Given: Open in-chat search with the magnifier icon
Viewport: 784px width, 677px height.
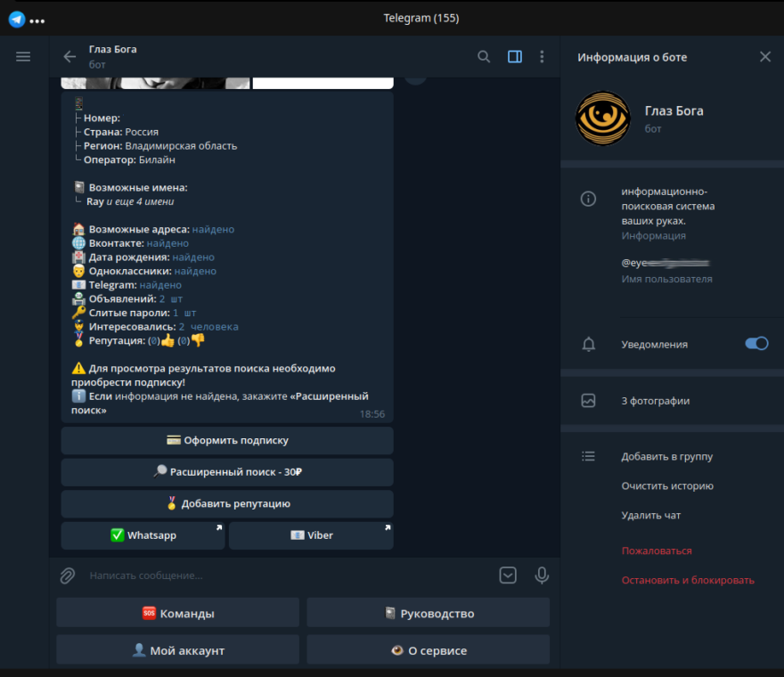Looking at the screenshot, I should click(x=484, y=56).
